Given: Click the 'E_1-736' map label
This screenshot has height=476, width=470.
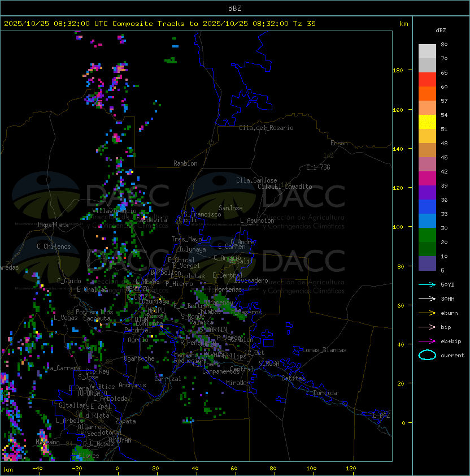Looking at the screenshot, I should (x=318, y=167).
